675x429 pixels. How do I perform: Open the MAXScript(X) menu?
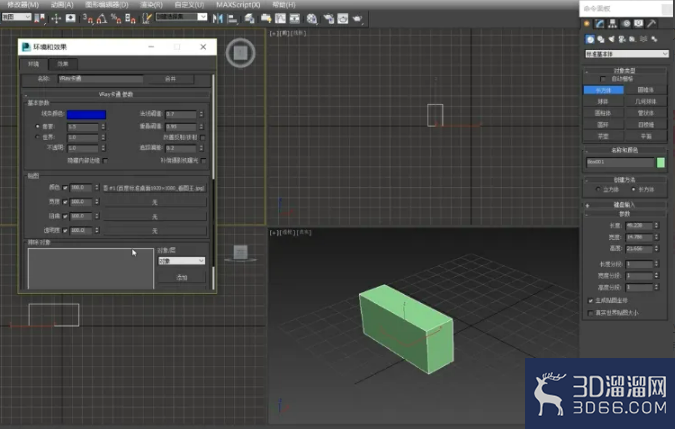238,5
